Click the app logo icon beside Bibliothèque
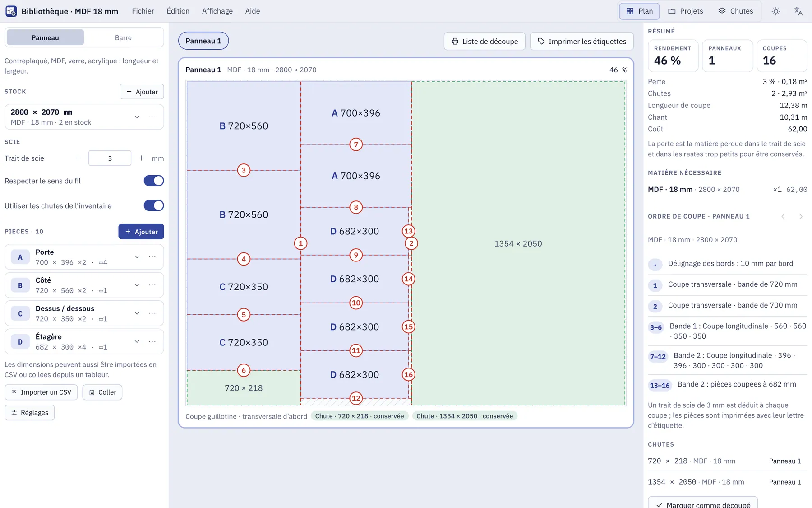Viewport: 812px width, 508px height. [11, 11]
